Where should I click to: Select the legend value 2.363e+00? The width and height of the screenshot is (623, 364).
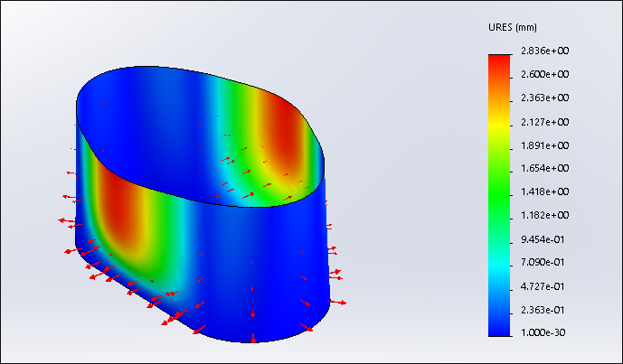544,98
